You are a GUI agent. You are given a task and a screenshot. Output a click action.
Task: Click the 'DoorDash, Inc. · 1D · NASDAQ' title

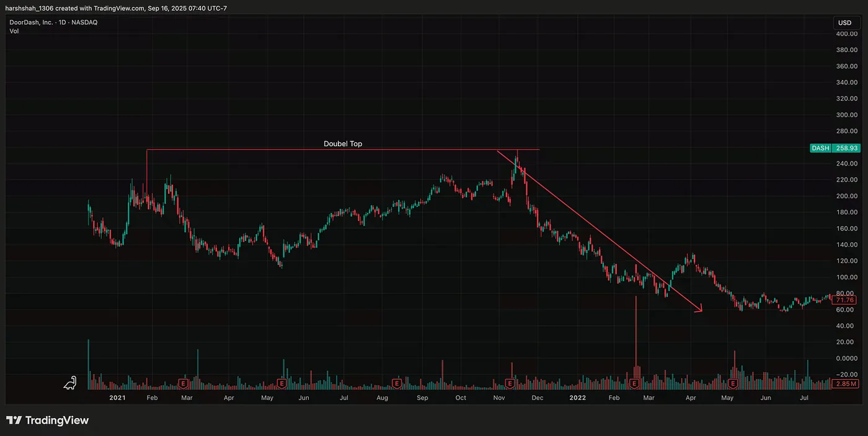(53, 22)
